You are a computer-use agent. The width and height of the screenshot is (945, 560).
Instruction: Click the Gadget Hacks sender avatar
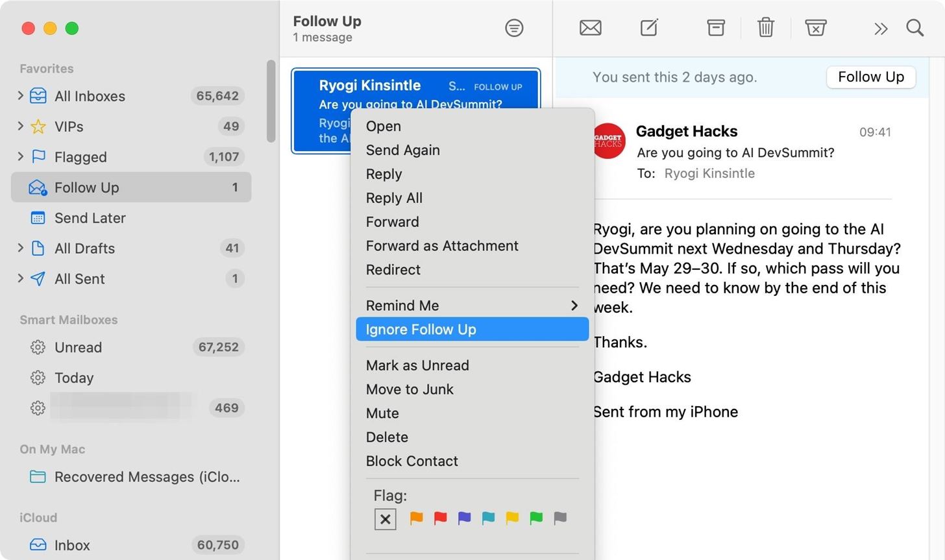pyautogui.click(x=608, y=141)
